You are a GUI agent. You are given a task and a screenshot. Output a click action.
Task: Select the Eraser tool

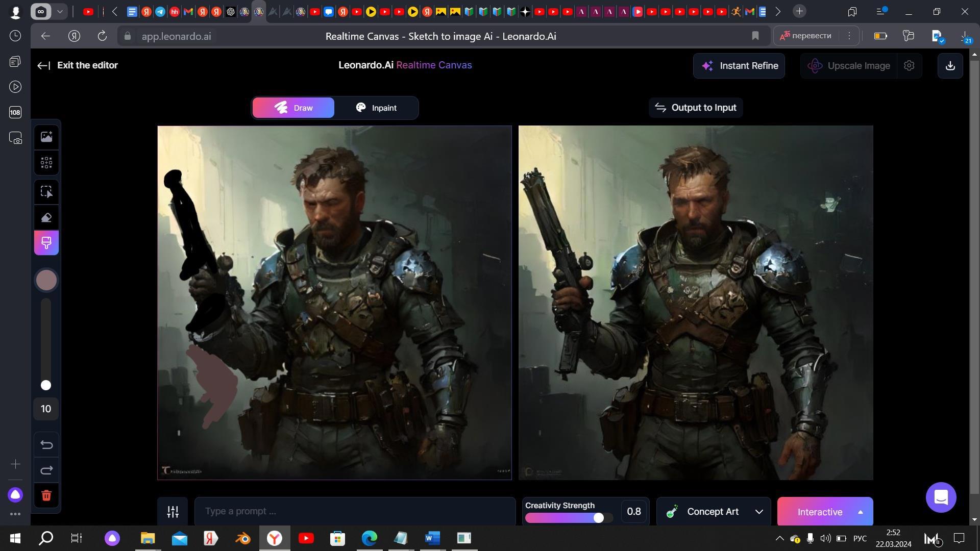pos(46,218)
